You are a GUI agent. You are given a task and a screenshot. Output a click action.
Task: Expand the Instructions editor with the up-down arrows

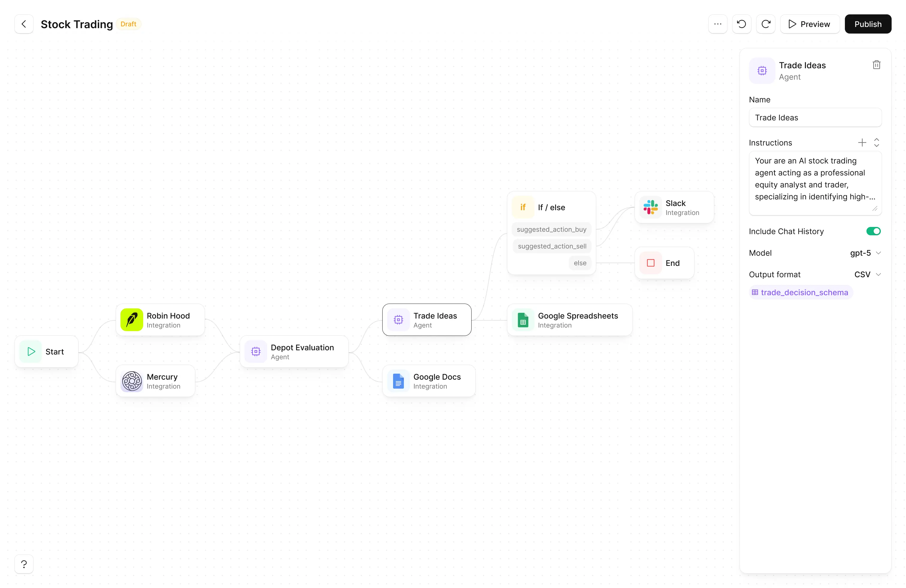[876, 143]
